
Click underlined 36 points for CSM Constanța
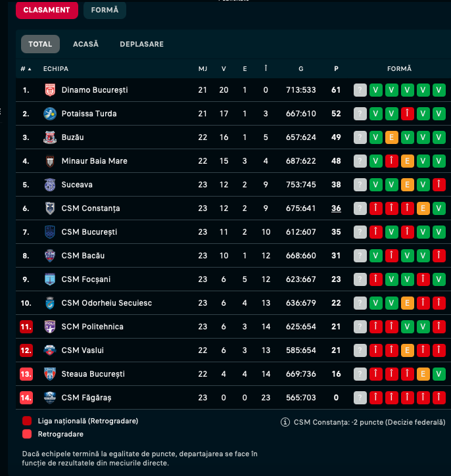tap(336, 208)
